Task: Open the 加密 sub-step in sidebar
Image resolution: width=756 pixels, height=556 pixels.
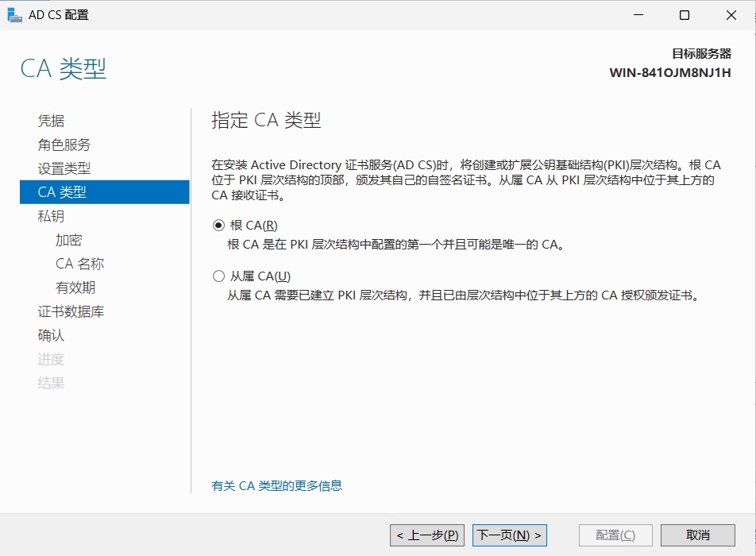Action: coord(69,240)
